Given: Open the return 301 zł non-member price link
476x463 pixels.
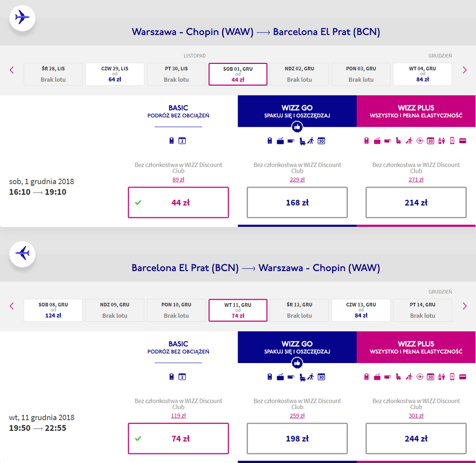Looking at the screenshot, I should click(x=416, y=415).
